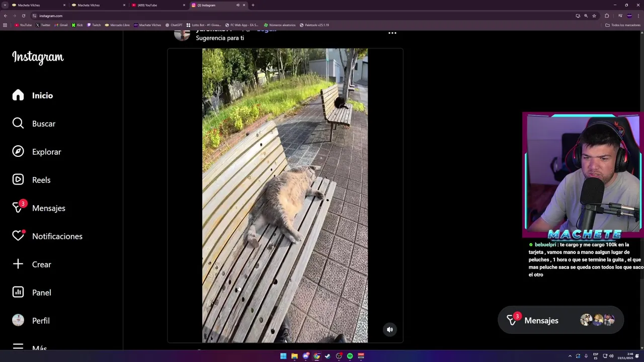Open the Kick bookmark
The width and height of the screenshot is (644, 362).
tap(77, 25)
